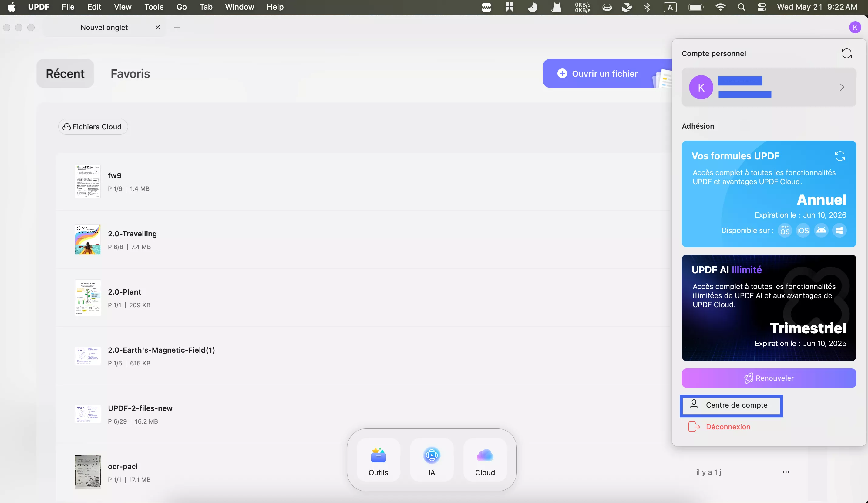868x503 pixels.
Task: Open more options for ocr-paci row
Action: point(786,472)
